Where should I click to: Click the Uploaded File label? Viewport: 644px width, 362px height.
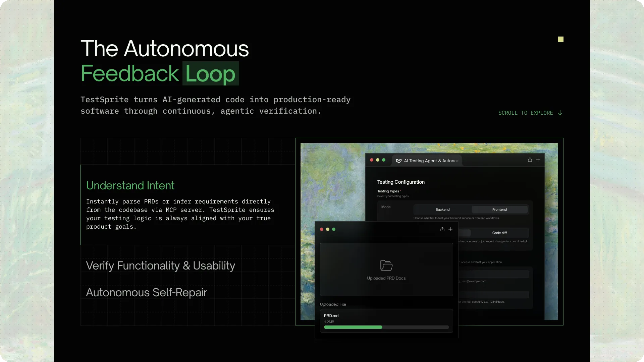[333, 304]
